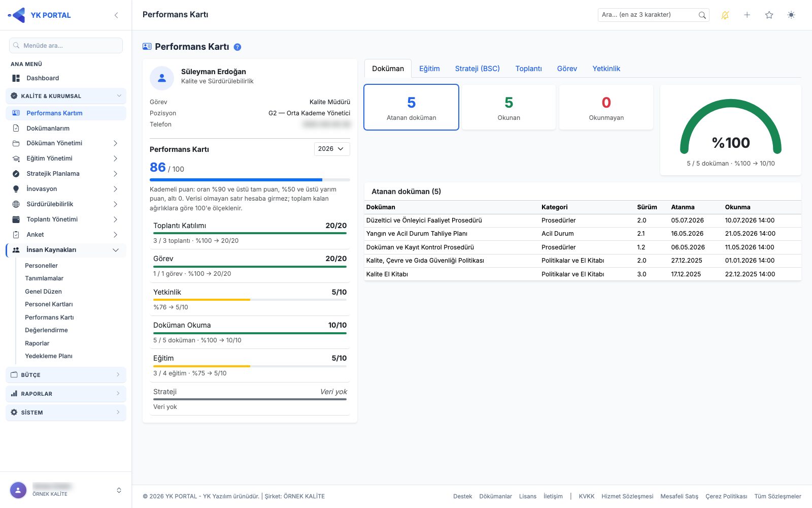Expand the BÜTÇE section
This screenshot has width=812, height=508.
(66, 375)
